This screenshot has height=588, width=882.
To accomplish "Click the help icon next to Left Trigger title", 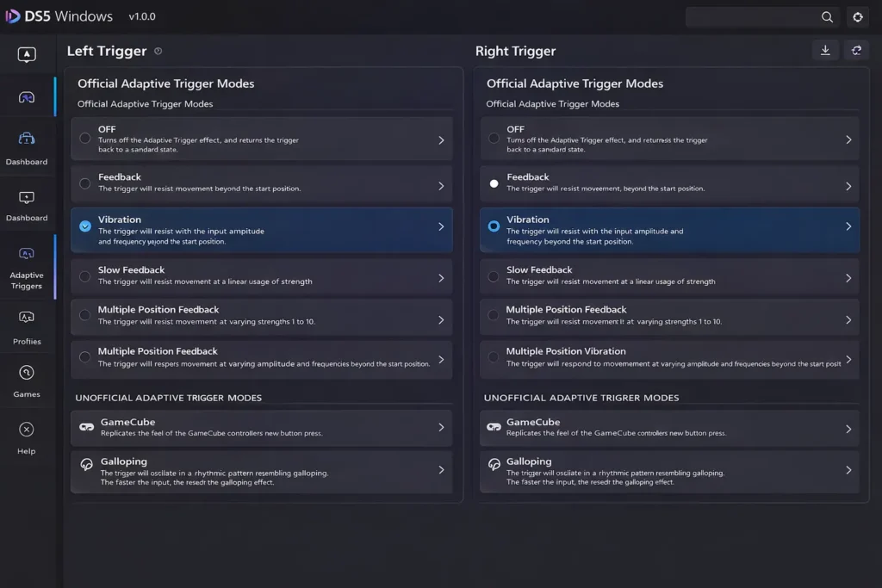I will [x=158, y=52].
